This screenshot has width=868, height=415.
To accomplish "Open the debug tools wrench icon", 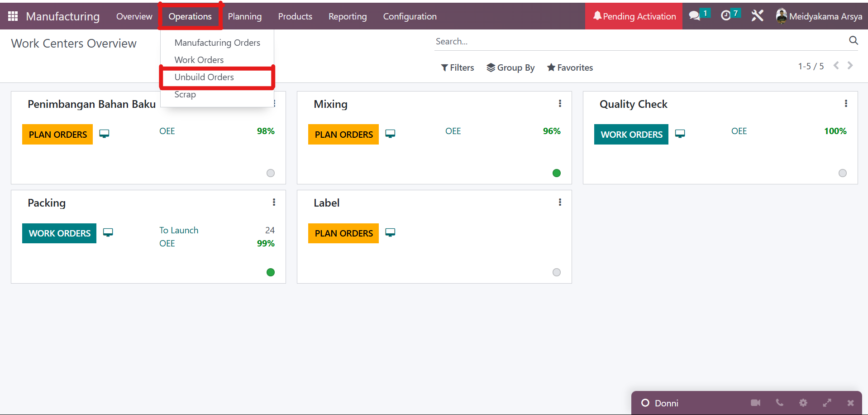I will point(757,16).
